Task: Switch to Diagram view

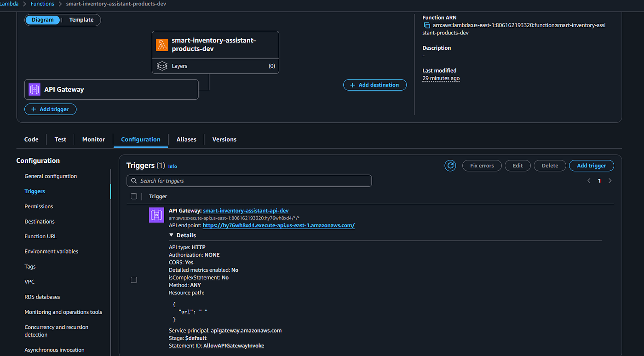Action: [x=43, y=20]
